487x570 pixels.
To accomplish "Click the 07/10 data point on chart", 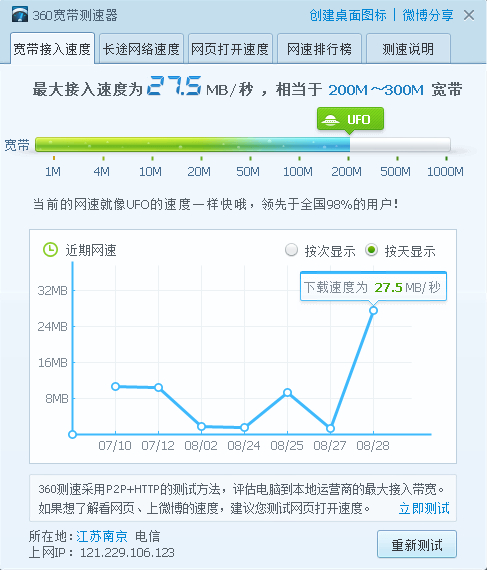I will [x=116, y=386].
